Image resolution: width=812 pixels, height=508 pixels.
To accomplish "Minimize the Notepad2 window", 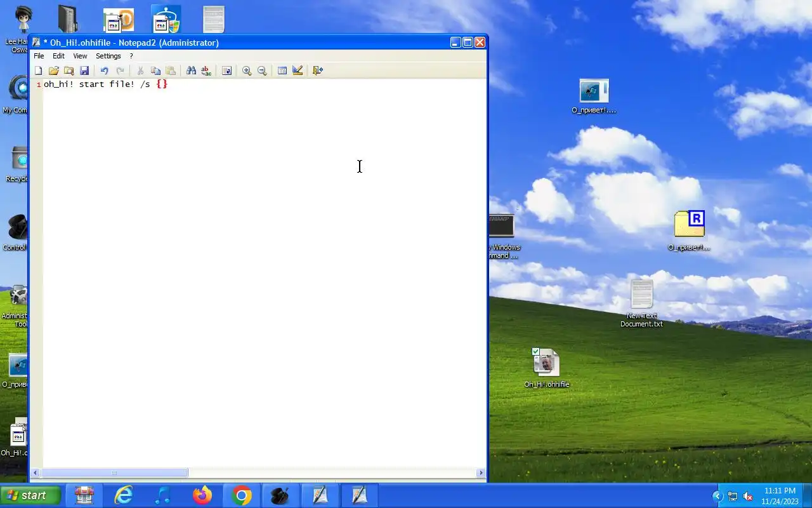I will pyautogui.click(x=455, y=43).
